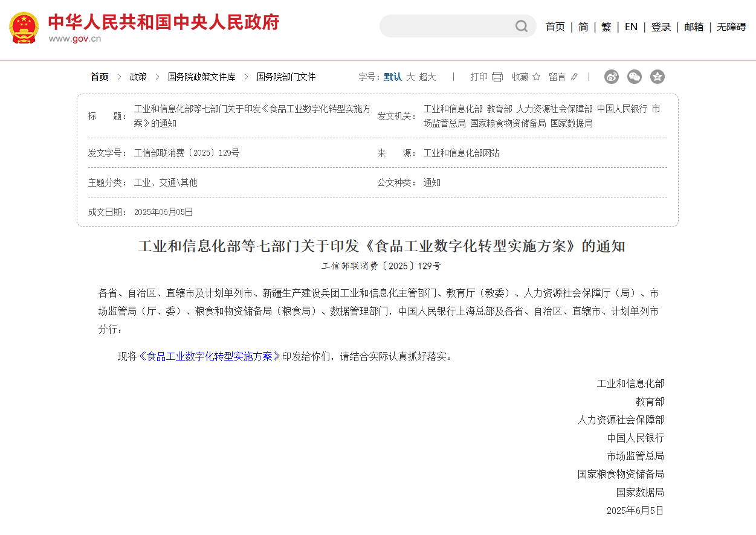Share to Weibo icon
The height and width of the screenshot is (535, 756).
[x=612, y=77]
